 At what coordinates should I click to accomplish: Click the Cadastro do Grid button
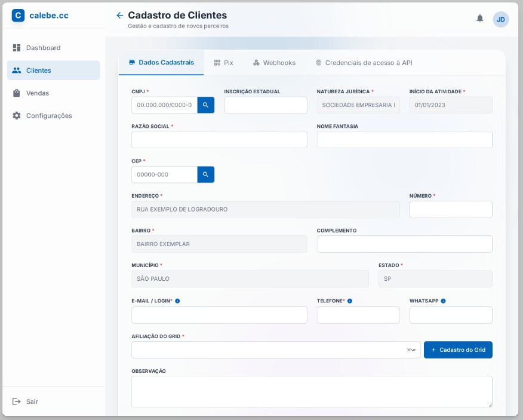458,350
